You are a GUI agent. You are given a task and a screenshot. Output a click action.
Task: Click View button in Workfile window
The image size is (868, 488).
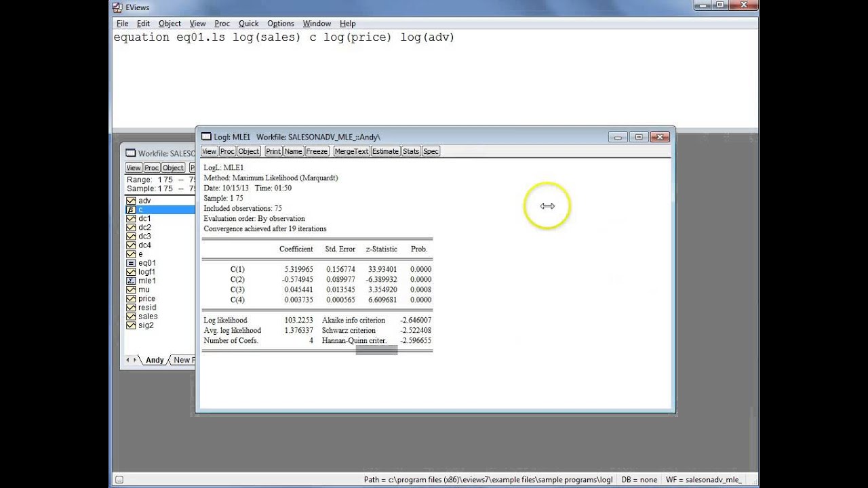tap(134, 167)
